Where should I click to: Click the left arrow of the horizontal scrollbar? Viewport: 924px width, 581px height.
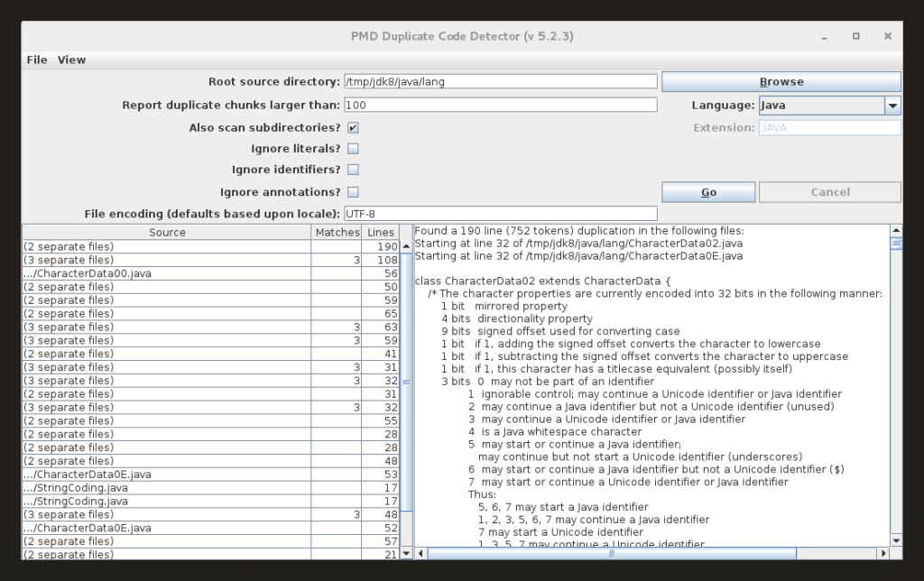[420, 553]
